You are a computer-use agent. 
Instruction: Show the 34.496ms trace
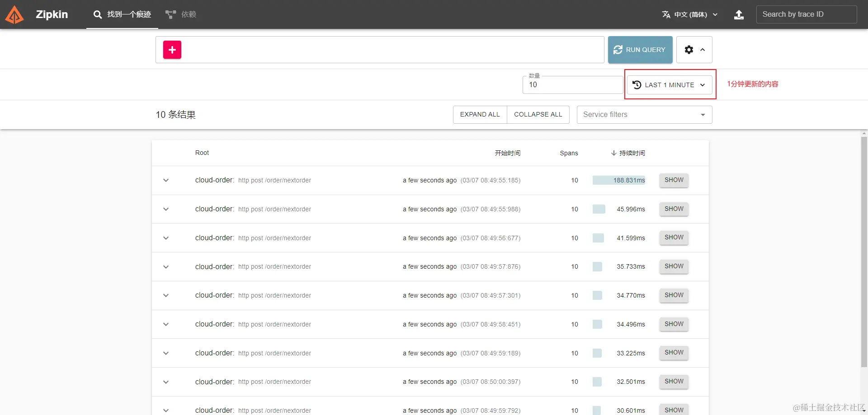pyautogui.click(x=674, y=324)
